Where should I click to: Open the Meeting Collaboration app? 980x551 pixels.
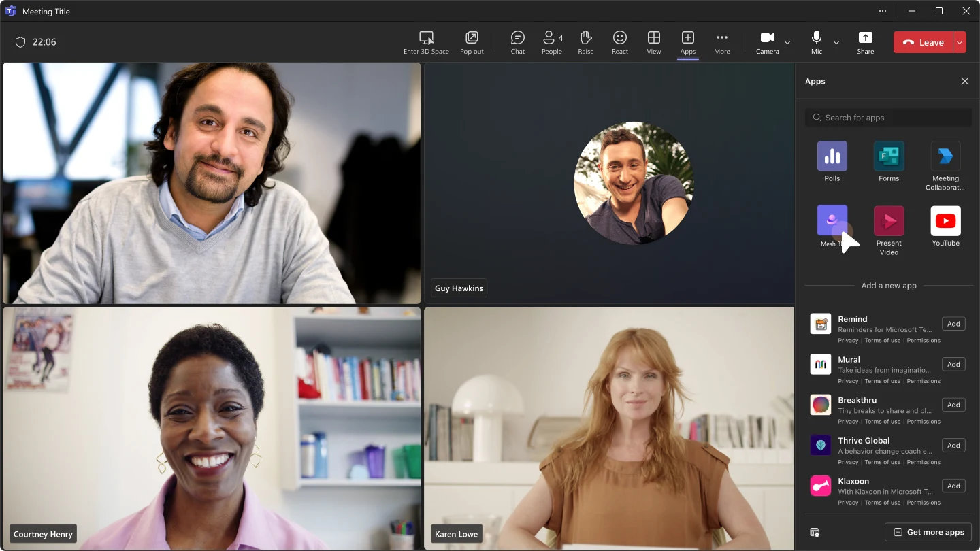click(945, 167)
